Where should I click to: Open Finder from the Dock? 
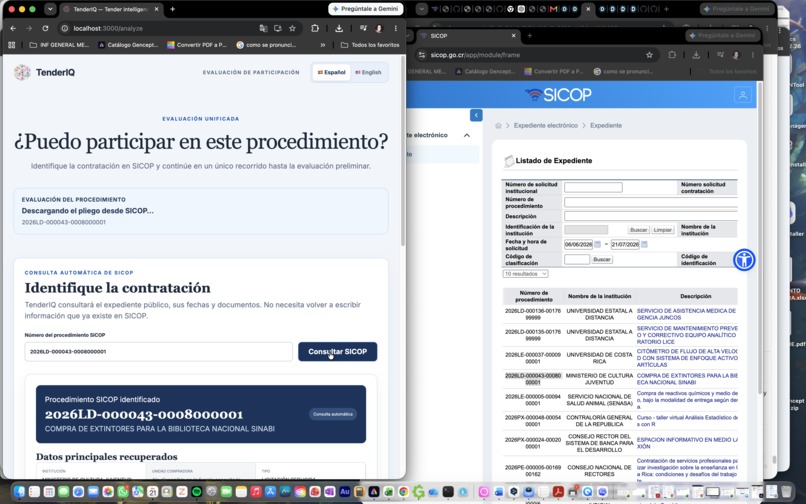pyautogui.click(x=19, y=492)
